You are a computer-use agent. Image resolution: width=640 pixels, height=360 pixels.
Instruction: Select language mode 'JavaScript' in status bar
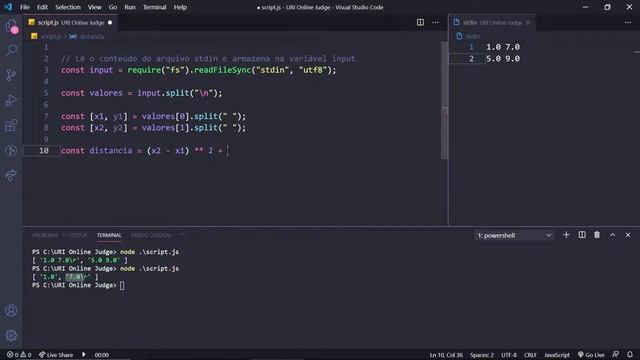(557, 355)
